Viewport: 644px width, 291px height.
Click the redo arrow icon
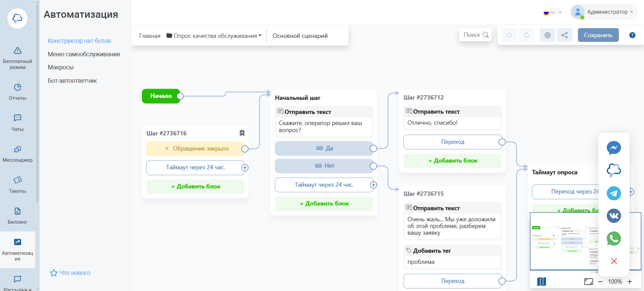tap(526, 35)
